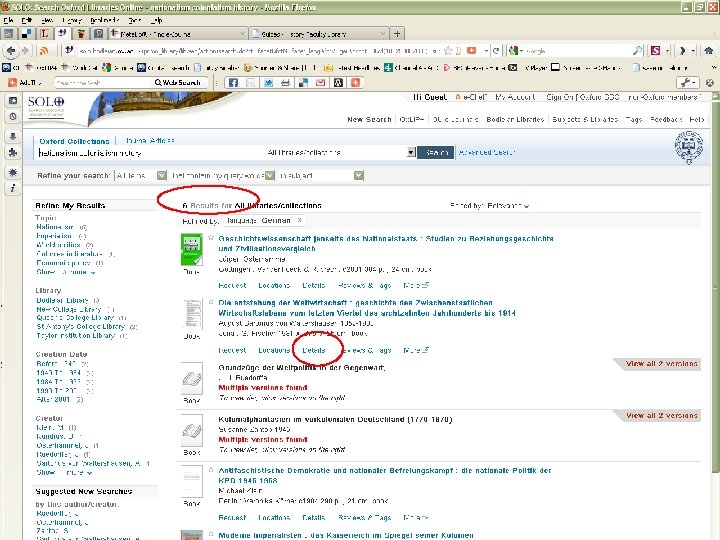Click the sidebar sun-shaped icon
Viewport: 720px width, 540px height.
coord(13,172)
